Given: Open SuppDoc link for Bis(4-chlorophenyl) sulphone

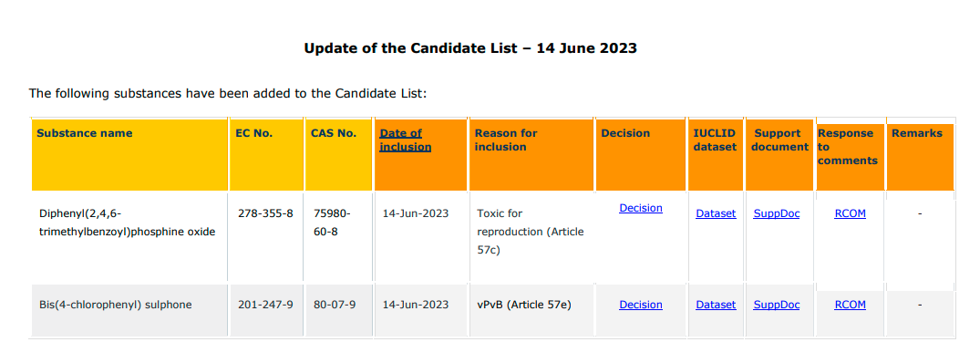Looking at the screenshot, I should (x=776, y=305).
